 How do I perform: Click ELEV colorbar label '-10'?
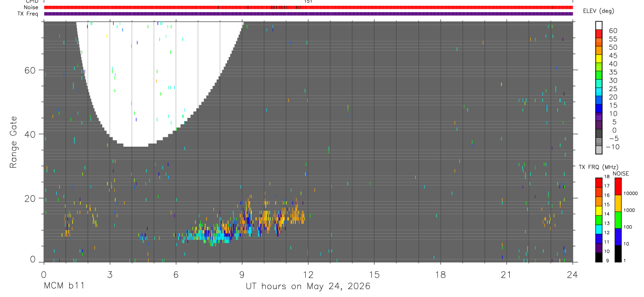point(611,147)
